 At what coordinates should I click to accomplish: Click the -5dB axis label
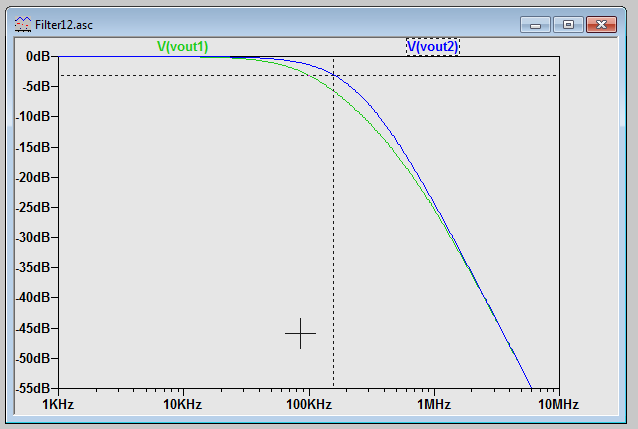tap(35, 86)
